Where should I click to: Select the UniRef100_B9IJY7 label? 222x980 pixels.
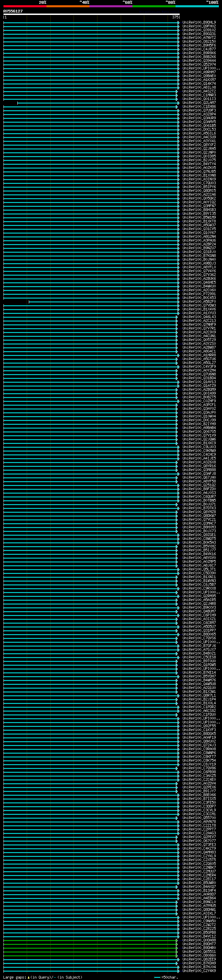tap(199, 791)
